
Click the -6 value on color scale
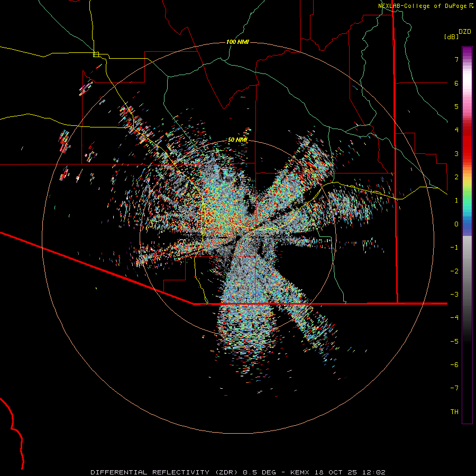pos(454,365)
